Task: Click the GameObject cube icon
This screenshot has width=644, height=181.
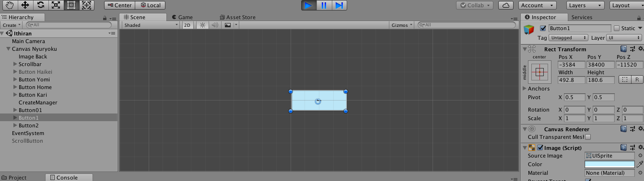Action: (529, 30)
